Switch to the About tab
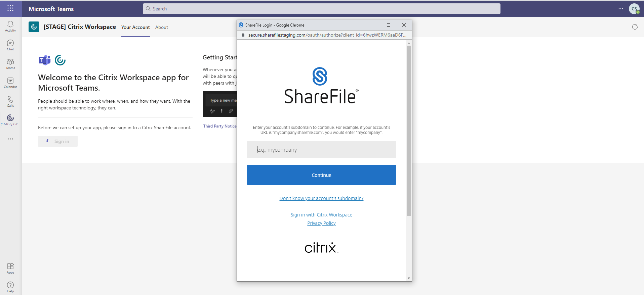Image resolution: width=644 pixels, height=295 pixels. coord(162,27)
